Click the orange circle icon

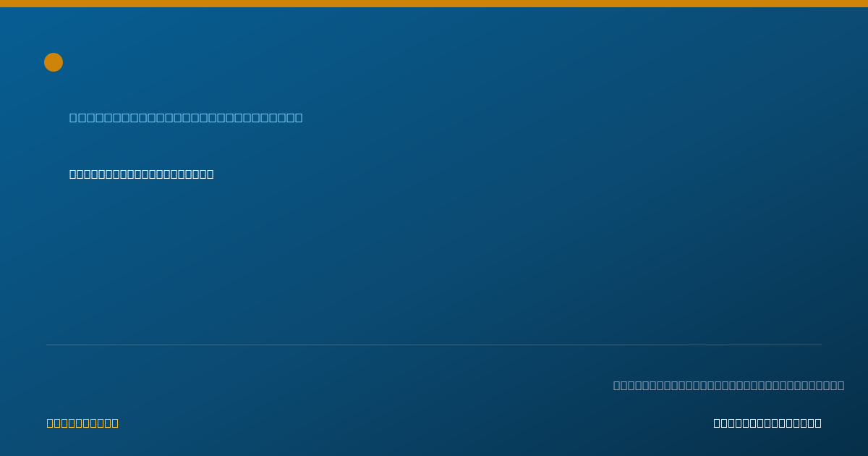tap(54, 62)
